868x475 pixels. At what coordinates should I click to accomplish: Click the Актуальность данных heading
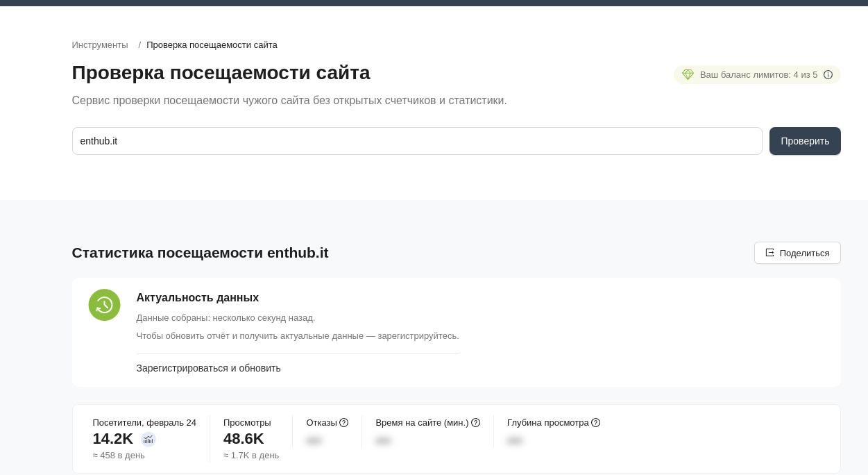click(198, 297)
